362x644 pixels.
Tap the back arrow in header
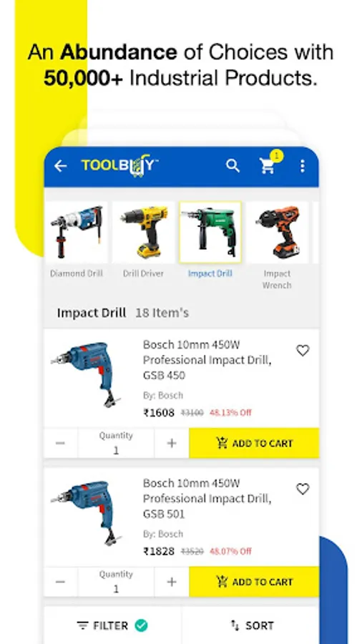click(60, 166)
